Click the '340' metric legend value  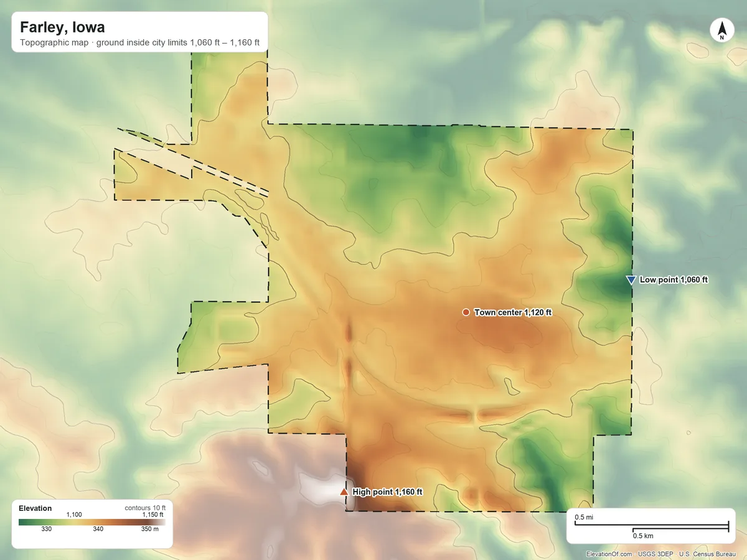pos(98,530)
